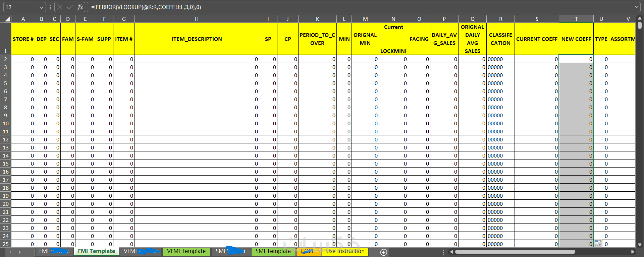Select the ORIGNAL MIN header cell
644x257 pixels.
click(x=365, y=39)
